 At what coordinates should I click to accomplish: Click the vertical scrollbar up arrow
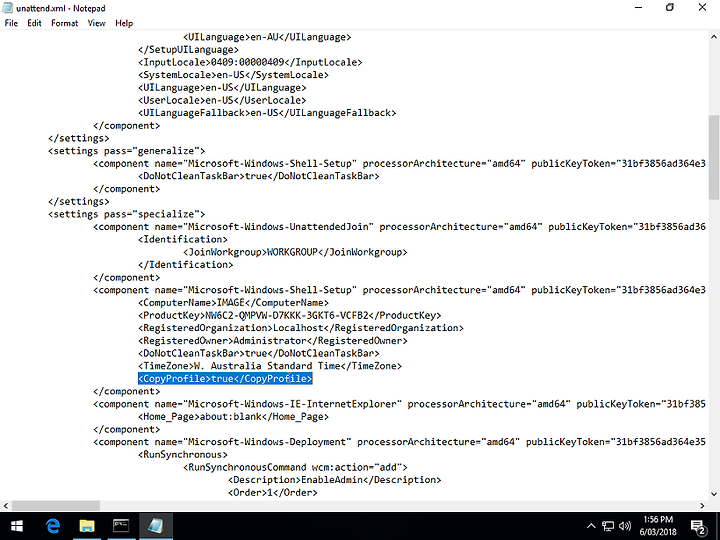pos(714,37)
